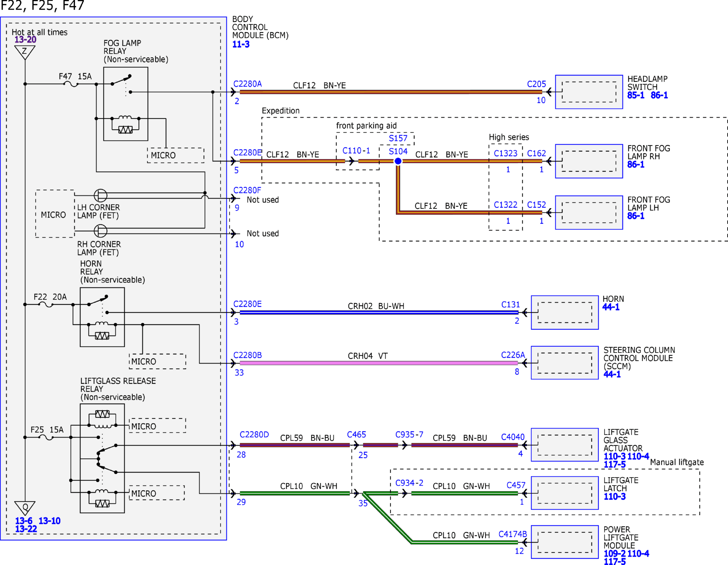Select connector label C205
Screen dimensions: 728x565
537,84
